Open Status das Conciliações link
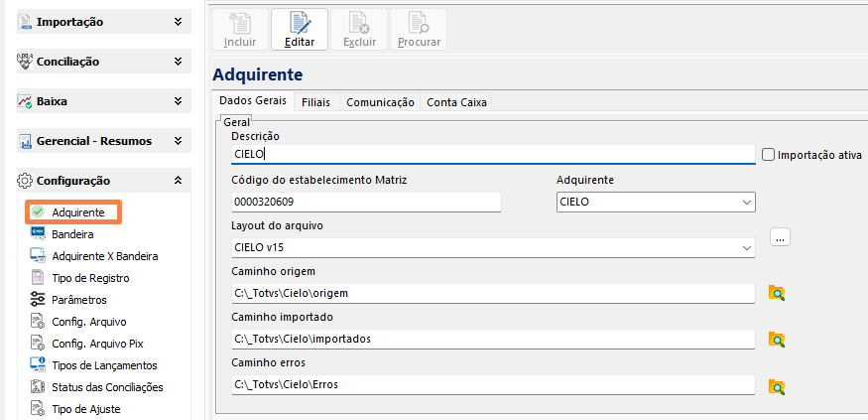 107,386
